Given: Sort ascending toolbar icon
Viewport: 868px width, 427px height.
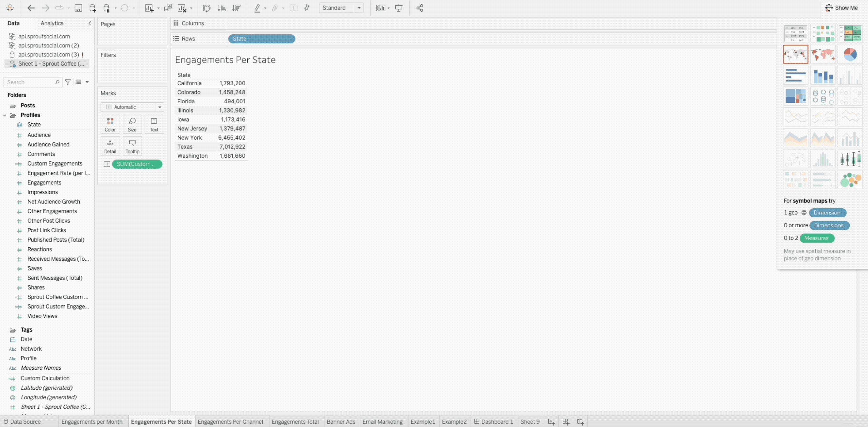Looking at the screenshot, I should (x=221, y=8).
